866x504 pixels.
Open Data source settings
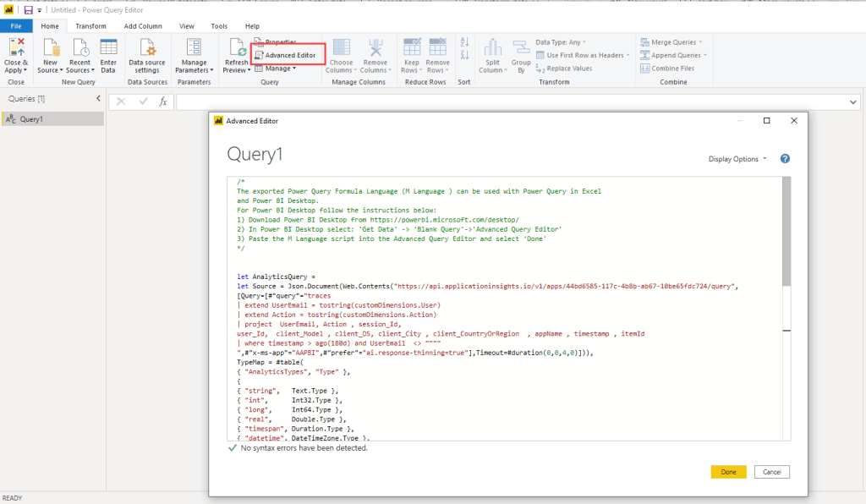[x=147, y=49]
